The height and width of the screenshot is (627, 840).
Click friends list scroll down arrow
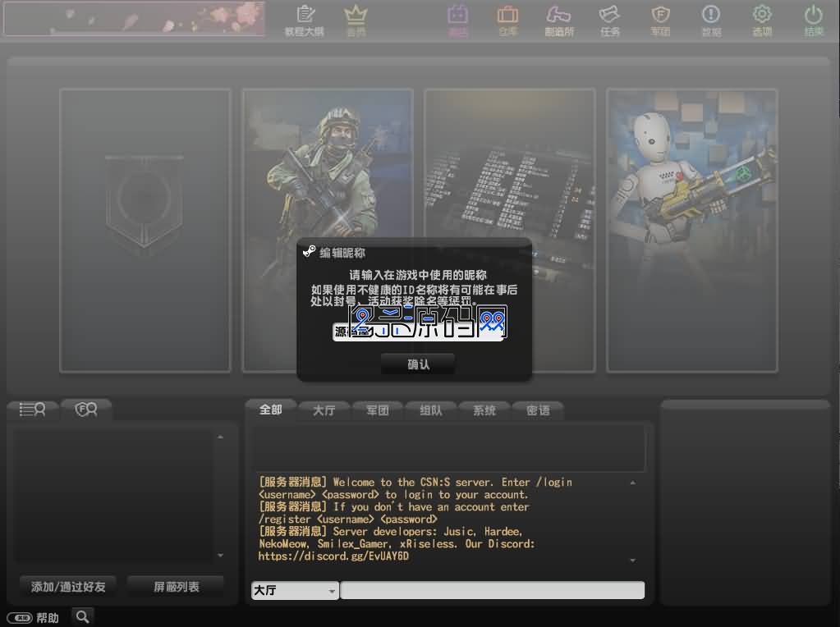click(x=220, y=556)
